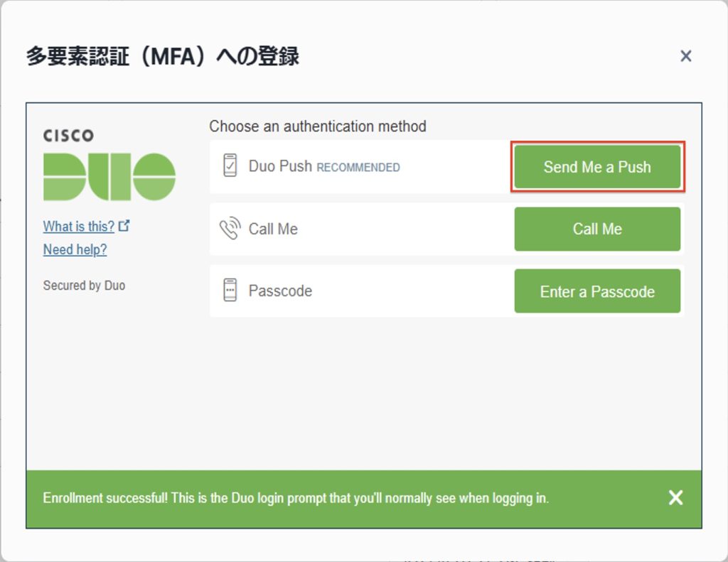728x562 pixels.
Task: Close the MFA registration dialog
Action: (x=685, y=56)
